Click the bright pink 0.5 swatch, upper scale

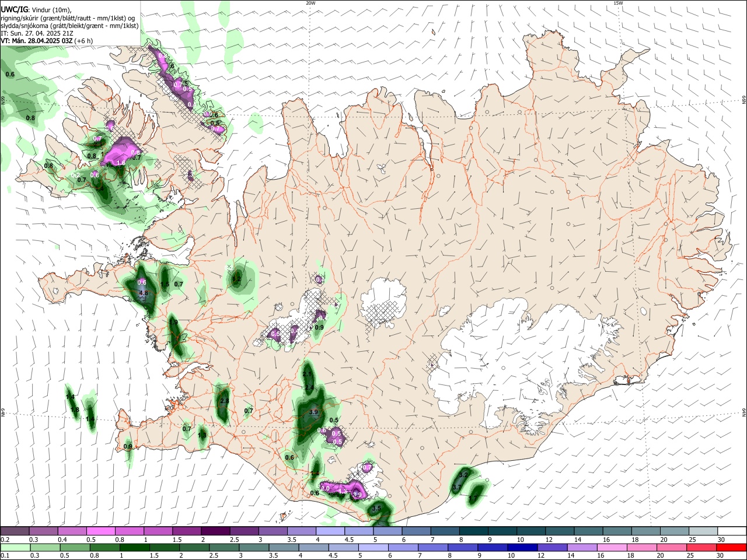coord(100,531)
